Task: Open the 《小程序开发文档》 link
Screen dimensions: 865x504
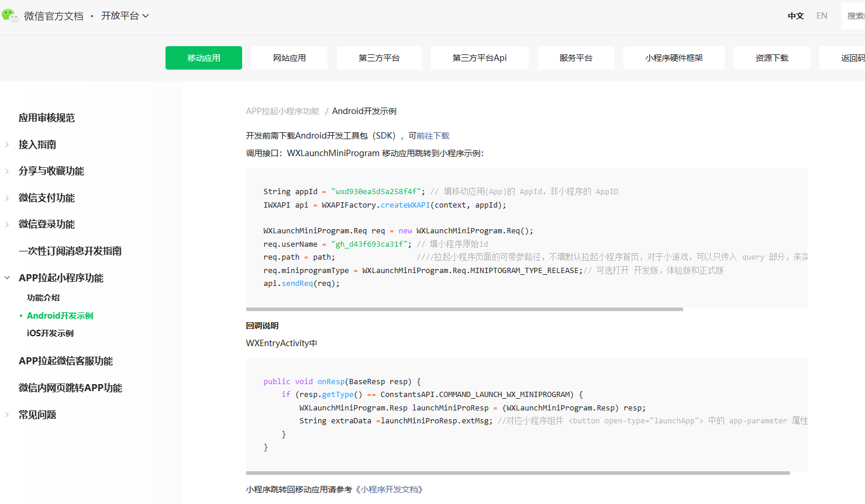Action: tap(389, 489)
